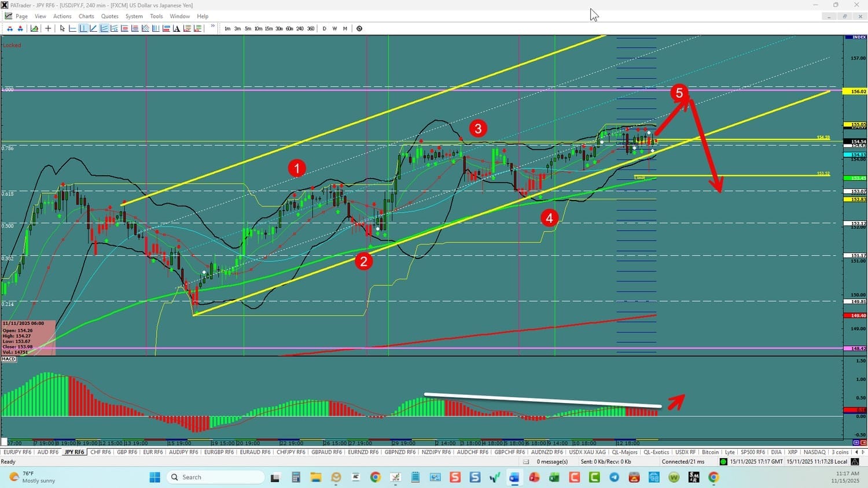Toggle the parallel channel lines tool
The height and width of the screenshot is (488, 868).
[104, 28]
